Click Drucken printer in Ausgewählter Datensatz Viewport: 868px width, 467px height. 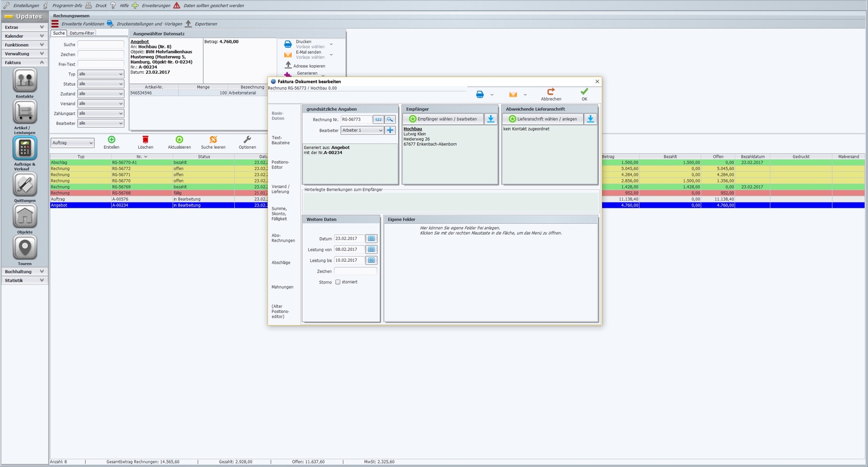tap(288, 44)
